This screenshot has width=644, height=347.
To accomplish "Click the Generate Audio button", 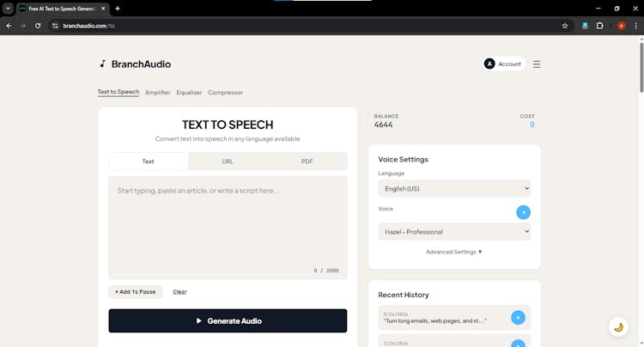I will [x=228, y=320].
